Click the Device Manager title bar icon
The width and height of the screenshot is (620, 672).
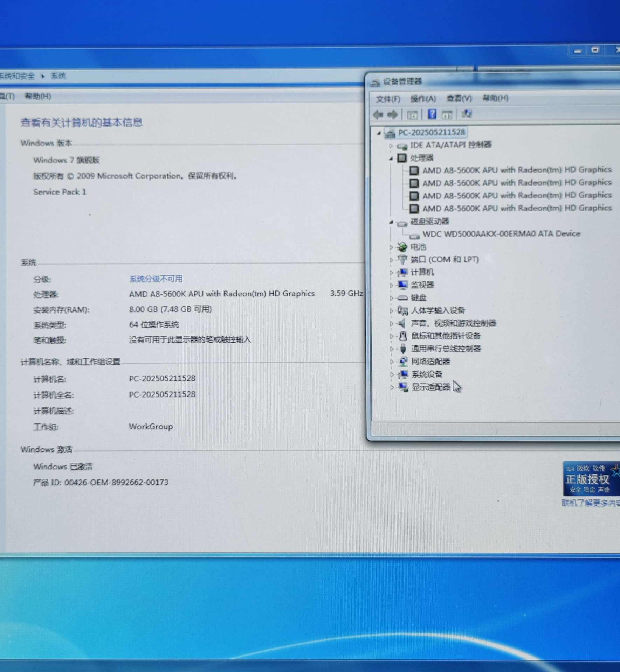coord(375,83)
